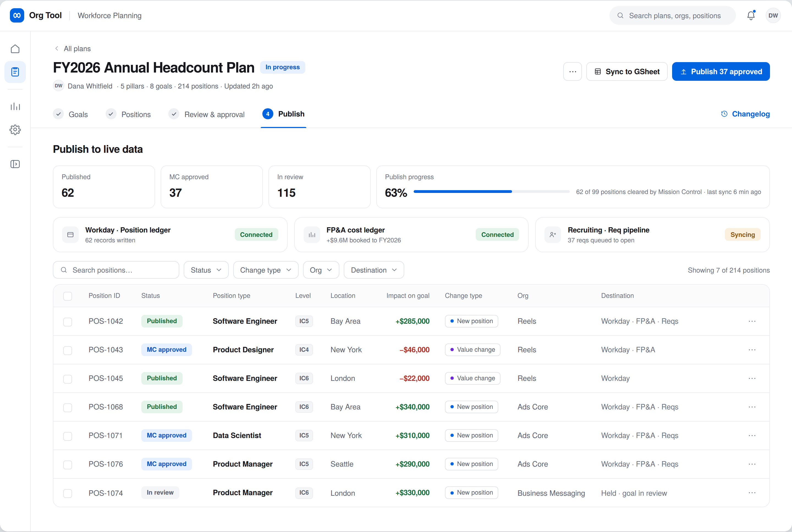Open row actions for POS-1042
Image resolution: width=792 pixels, height=532 pixels.
(752, 321)
